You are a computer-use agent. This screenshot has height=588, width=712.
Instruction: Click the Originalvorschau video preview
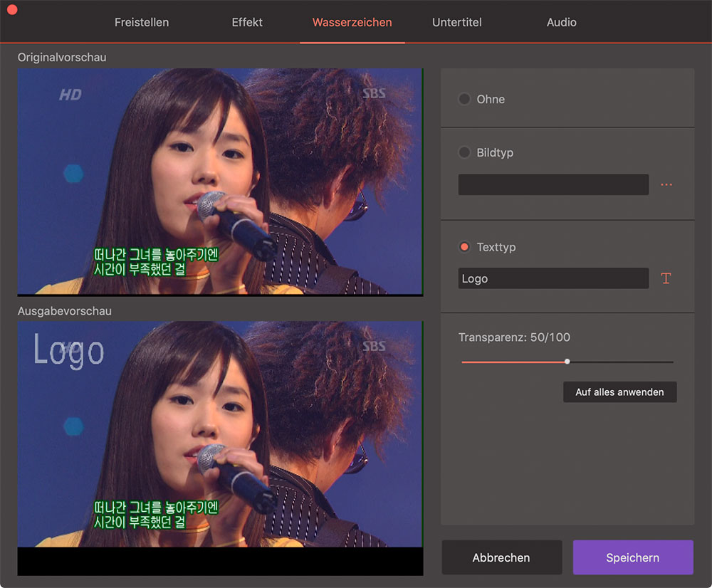coord(220,182)
